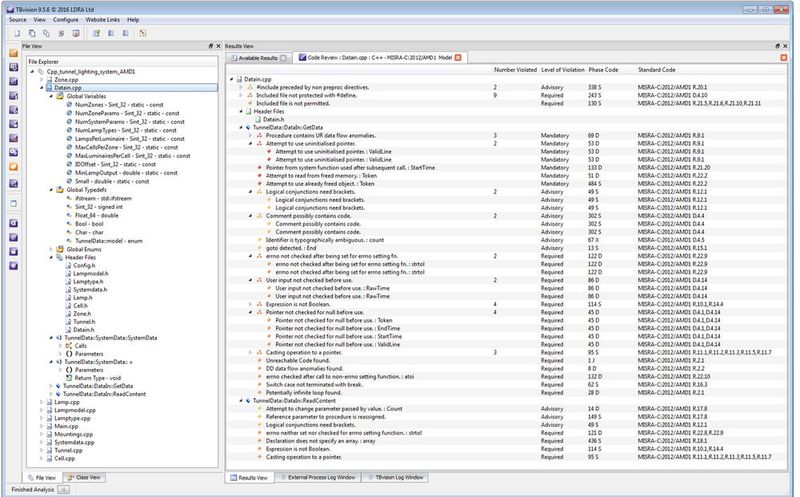Open the Website Links menu
Viewport: 800px width, 497px height.
104,19
